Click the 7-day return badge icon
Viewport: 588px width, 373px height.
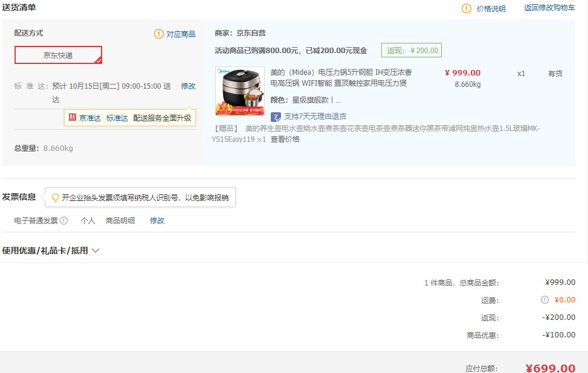pyautogui.click(x=276, y=117)
